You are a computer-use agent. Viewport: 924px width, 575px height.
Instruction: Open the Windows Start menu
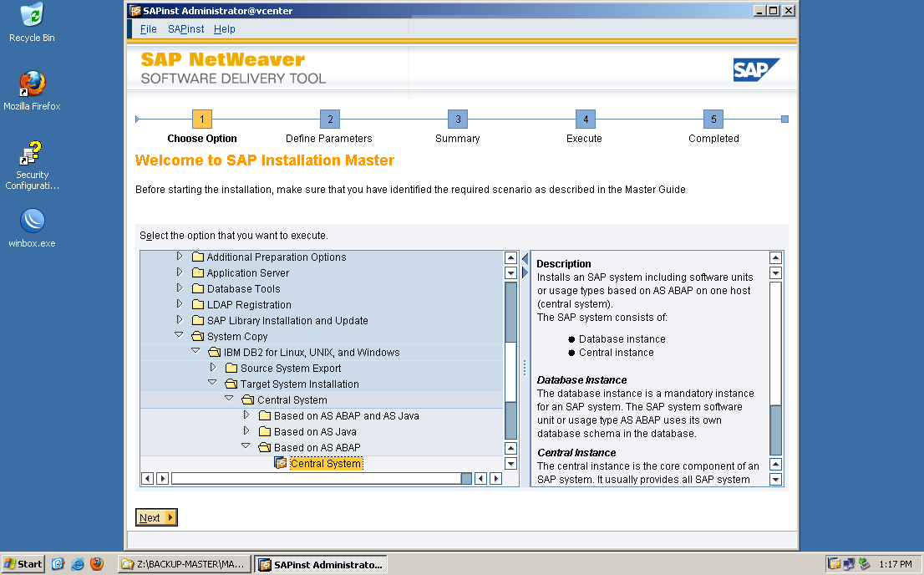coord(23,564)
